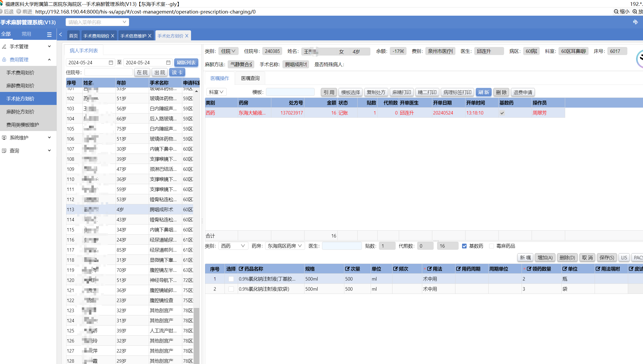This screenshot has height=364, width=643.
Task: Toggle the 基数药 checkbox
Action: click(464, 246)
